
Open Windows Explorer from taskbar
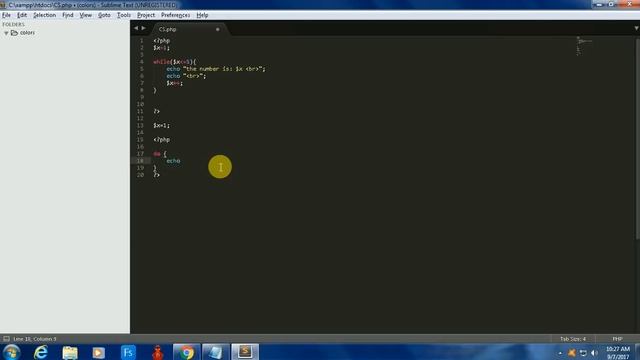[x=70, y=352]
